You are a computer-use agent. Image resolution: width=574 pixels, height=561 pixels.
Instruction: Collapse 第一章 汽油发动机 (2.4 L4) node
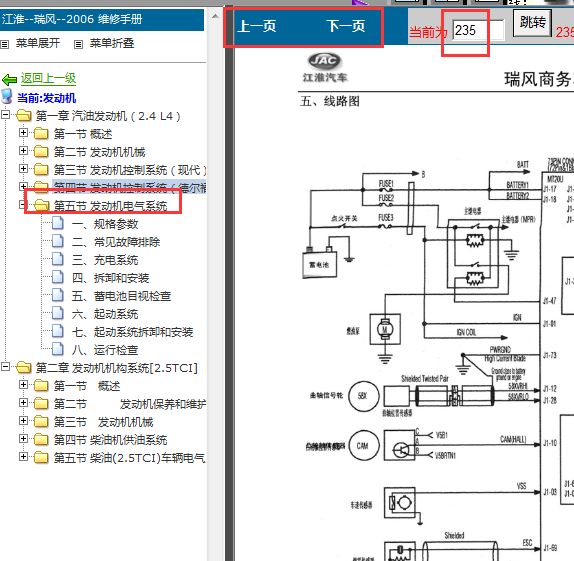[x=5, y=114]
